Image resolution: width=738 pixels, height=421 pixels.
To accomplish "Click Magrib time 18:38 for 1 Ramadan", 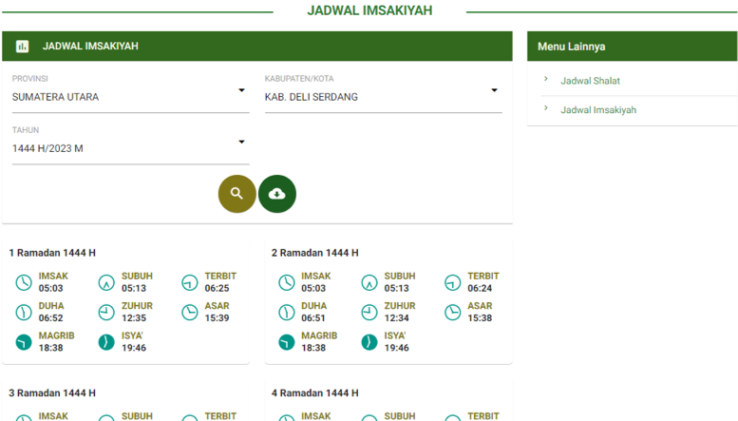I will (x=51, y=348).
